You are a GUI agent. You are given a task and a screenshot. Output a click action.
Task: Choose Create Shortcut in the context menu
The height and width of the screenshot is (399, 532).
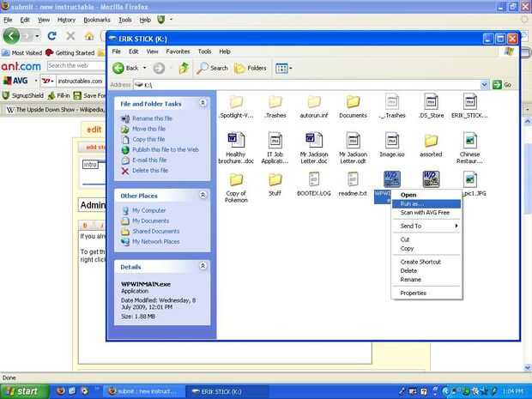pos(426,262)
